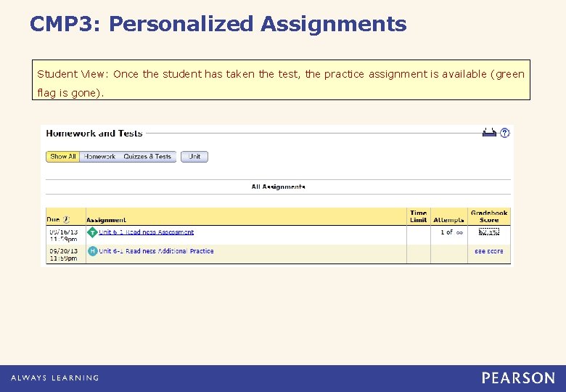Viewport: 566px width, 392px height.
Task: Click the Attempts column header
Action: [448, 220]
